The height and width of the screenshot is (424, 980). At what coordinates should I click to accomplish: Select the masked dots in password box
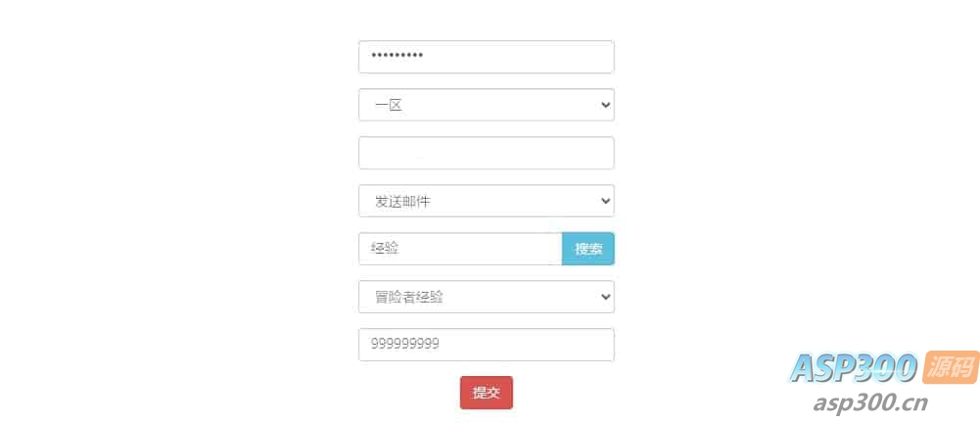point(397,56)
